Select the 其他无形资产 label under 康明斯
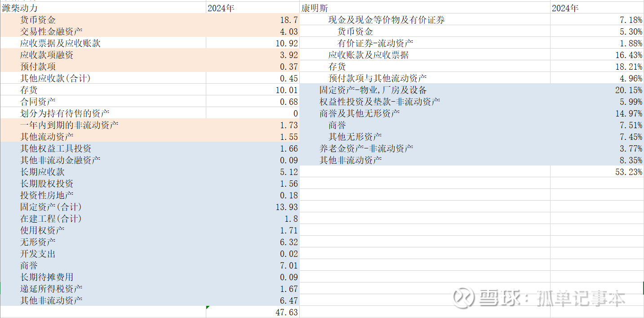The image size is (644, 318). click(x=355, y=137)
